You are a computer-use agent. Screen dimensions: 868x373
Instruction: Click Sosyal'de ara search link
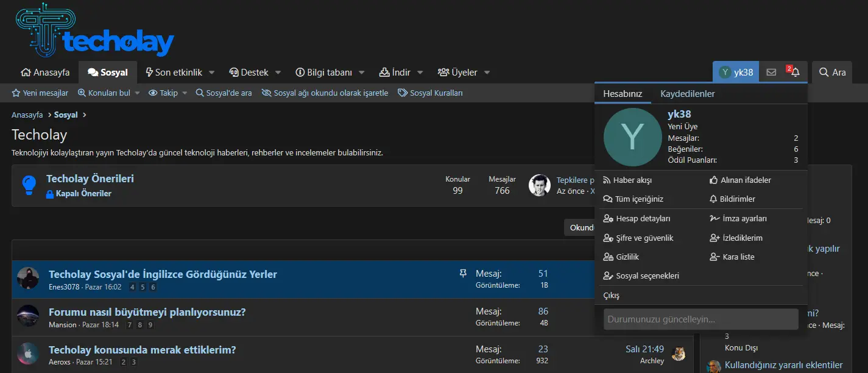point(224,93)
